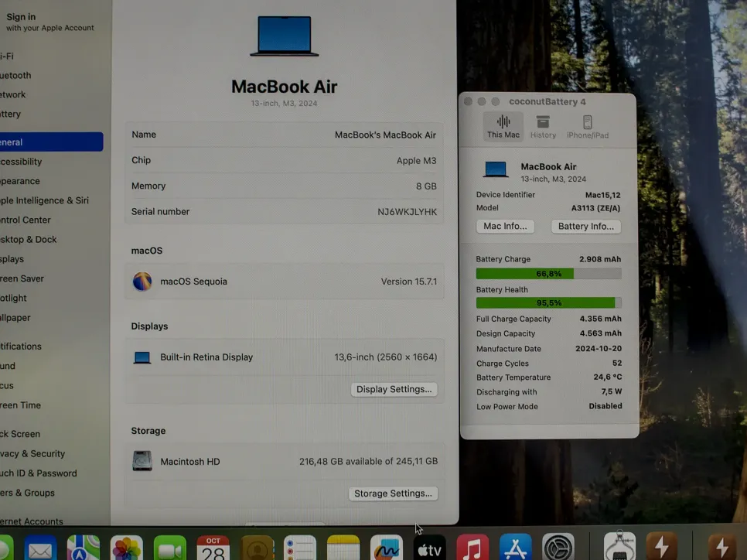Click the Macintosh HD storage row

click(284, 461)
